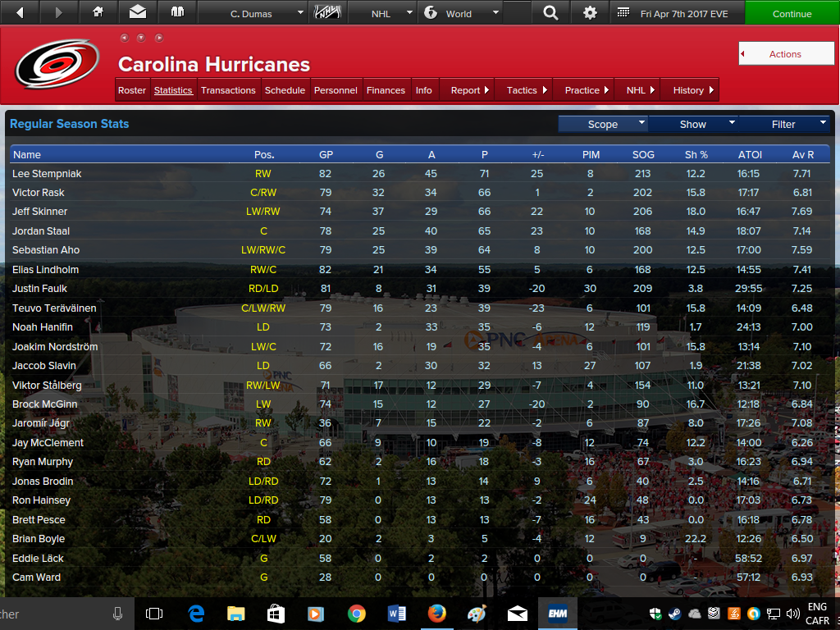Open the calendar icon beside the date

623,12
